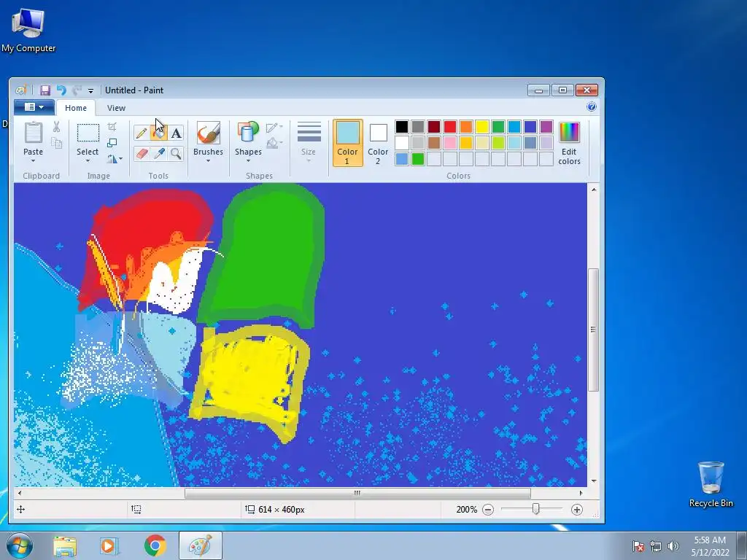Viewport: 747px width, 560px height.
Task: Click vertical scrollbar down arrow
Action: pos(594,481)
